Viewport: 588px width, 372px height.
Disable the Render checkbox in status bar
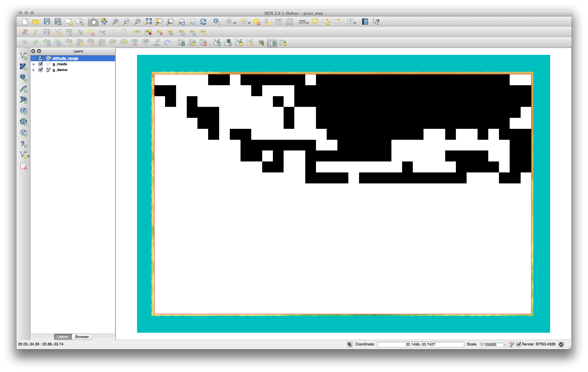519,344
